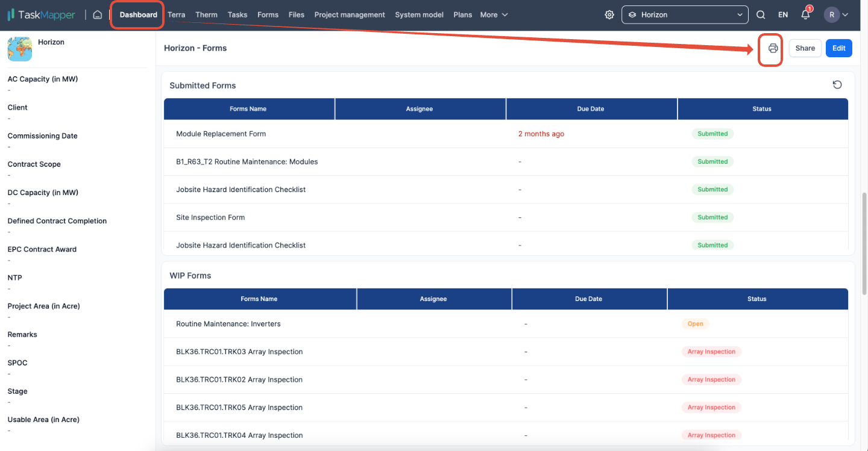Open the R user avatar menu
This screenshot has width=868, height=451.
pyautogui.click(x=837, y=14)
